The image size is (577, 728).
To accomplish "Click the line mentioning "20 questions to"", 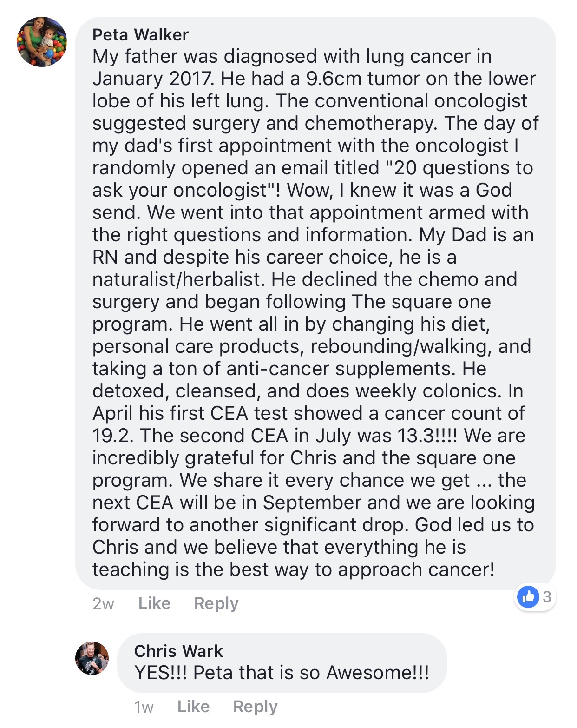I will 312,168.
